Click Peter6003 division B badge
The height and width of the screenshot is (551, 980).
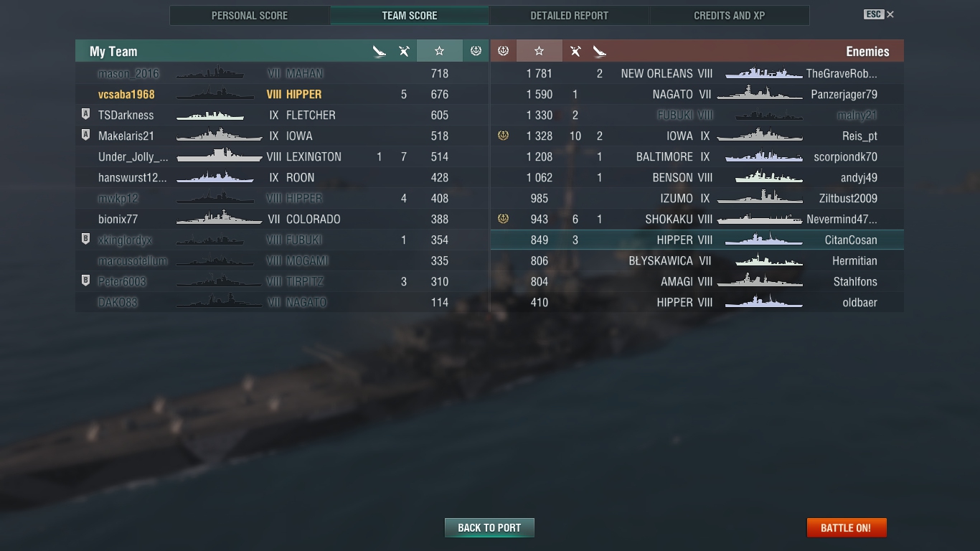pyautogui.click(x=86, y=281)
